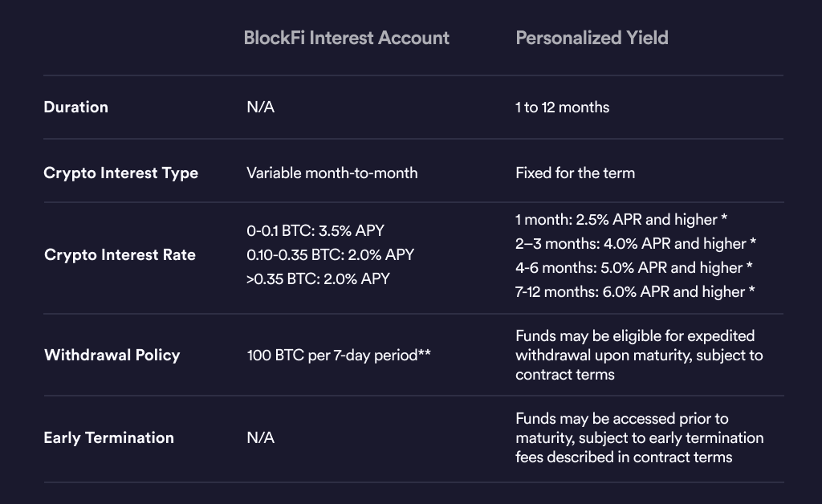Click the '100 BTC per 7-day period' text
This screenshot has height=504, width=822.
(340, 355)
